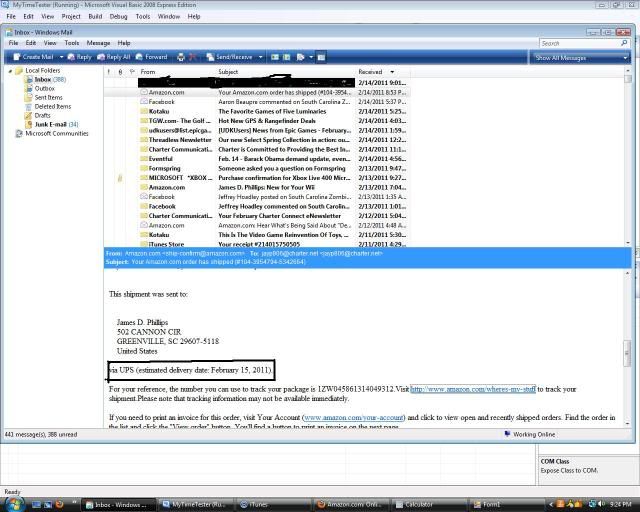The image size is (640, 512).
Task: Select the Formspring email row
Action: pyautogui.click(x=256, y=168)
